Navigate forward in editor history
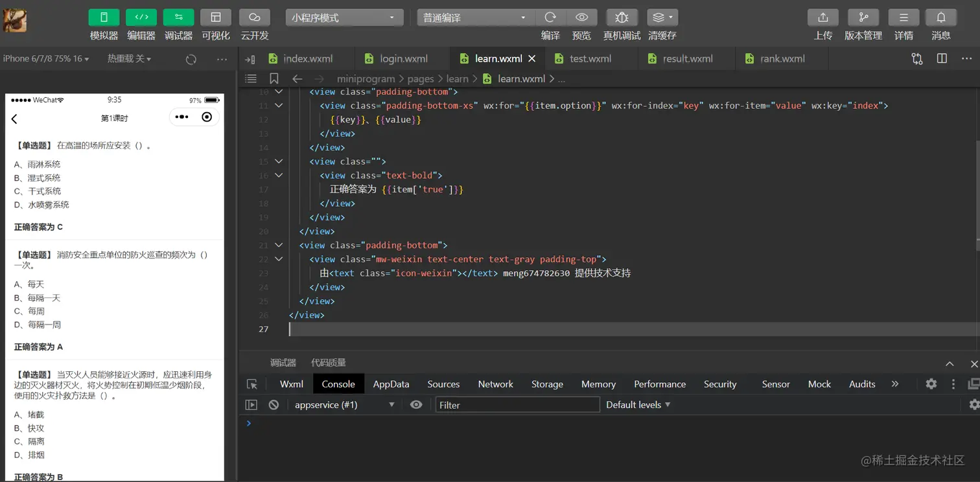Image resolution: width=980 pixels, height=482 pixels. [x=320, y=78]
